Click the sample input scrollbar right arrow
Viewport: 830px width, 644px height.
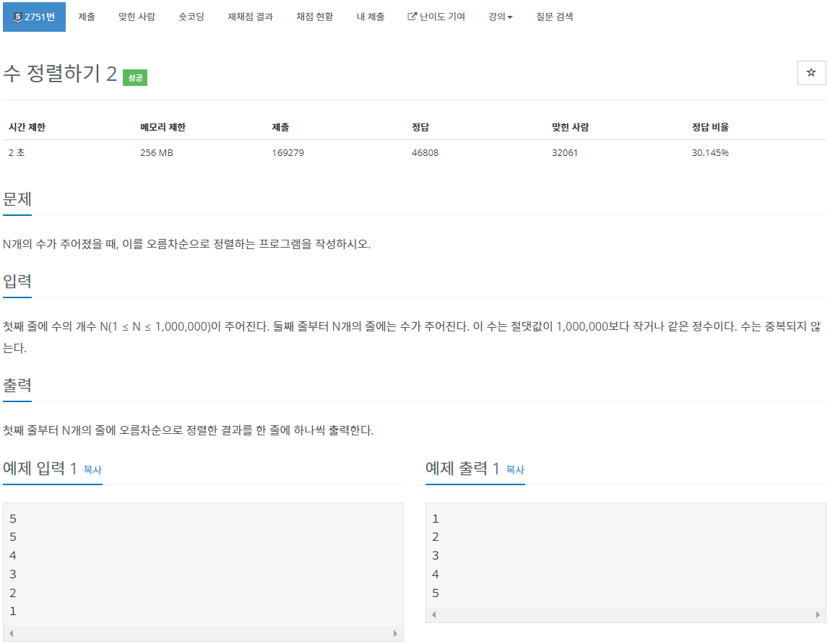coord(395,633)
